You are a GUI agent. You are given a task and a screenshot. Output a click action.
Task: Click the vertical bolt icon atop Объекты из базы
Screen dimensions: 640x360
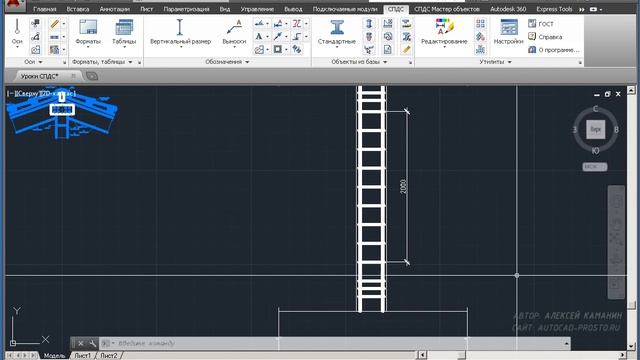point(369,24)
